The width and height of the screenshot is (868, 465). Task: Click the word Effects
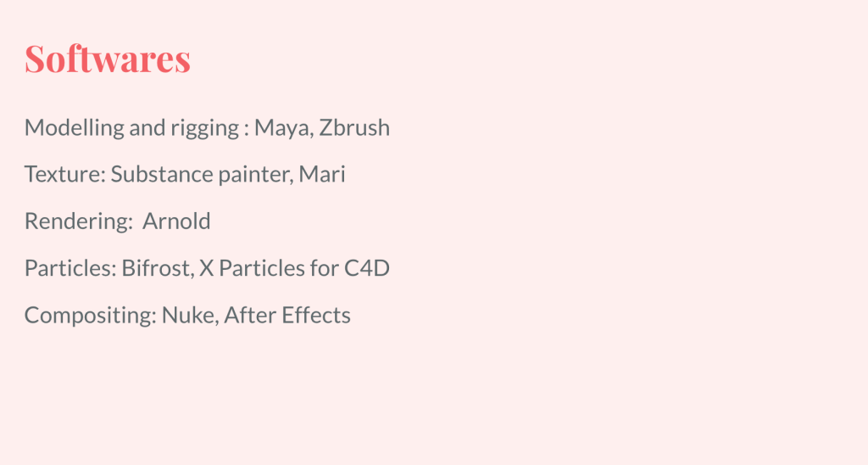tap(316, 316)
